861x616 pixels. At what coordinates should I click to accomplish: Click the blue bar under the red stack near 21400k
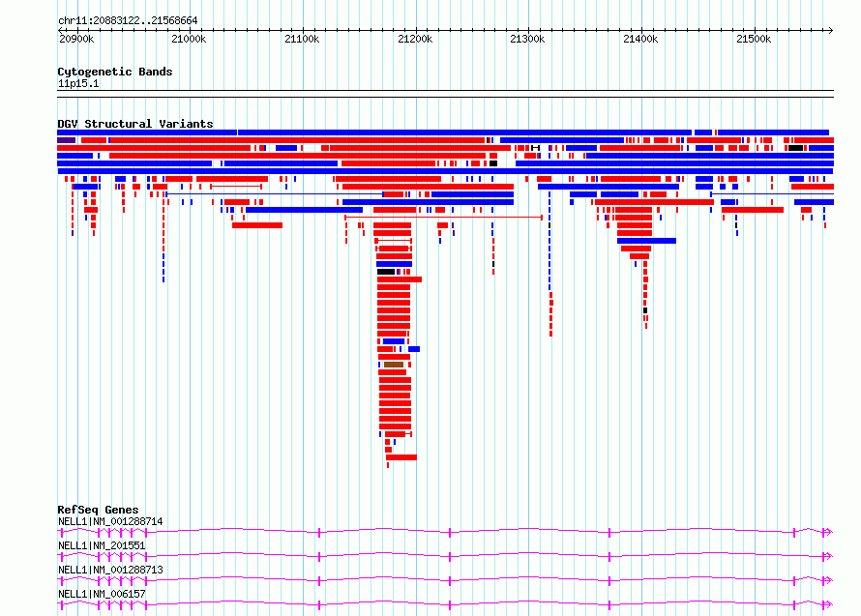(x=647, y=241)
